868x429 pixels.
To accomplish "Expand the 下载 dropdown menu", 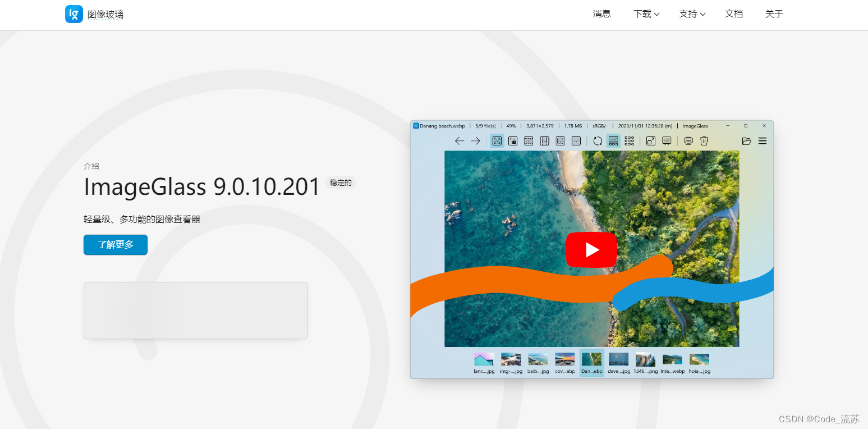I will coord(646,14).
